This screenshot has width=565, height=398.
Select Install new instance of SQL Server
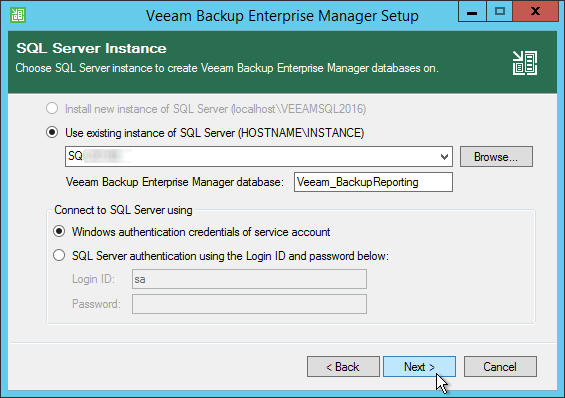tap(52, 108)
